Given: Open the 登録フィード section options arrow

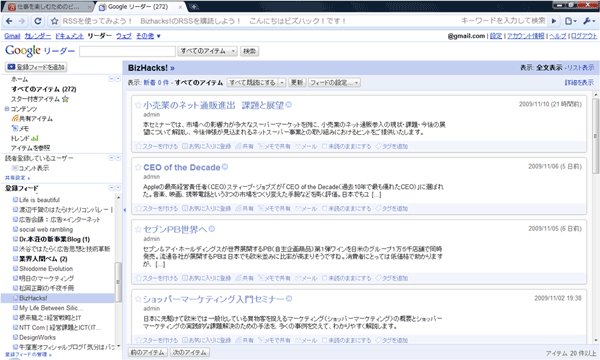Looking at the screenshot, I should click(x=118, y=188).
